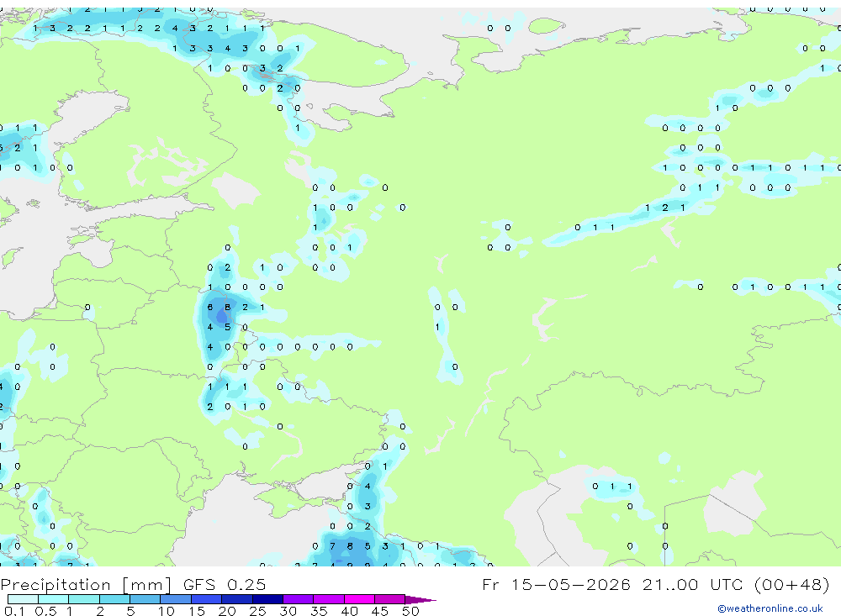The height and width of the screenshot is (616, 841).
Task: Open the weatheronline.co.uk copyright link
Action: tap(770, 608)
